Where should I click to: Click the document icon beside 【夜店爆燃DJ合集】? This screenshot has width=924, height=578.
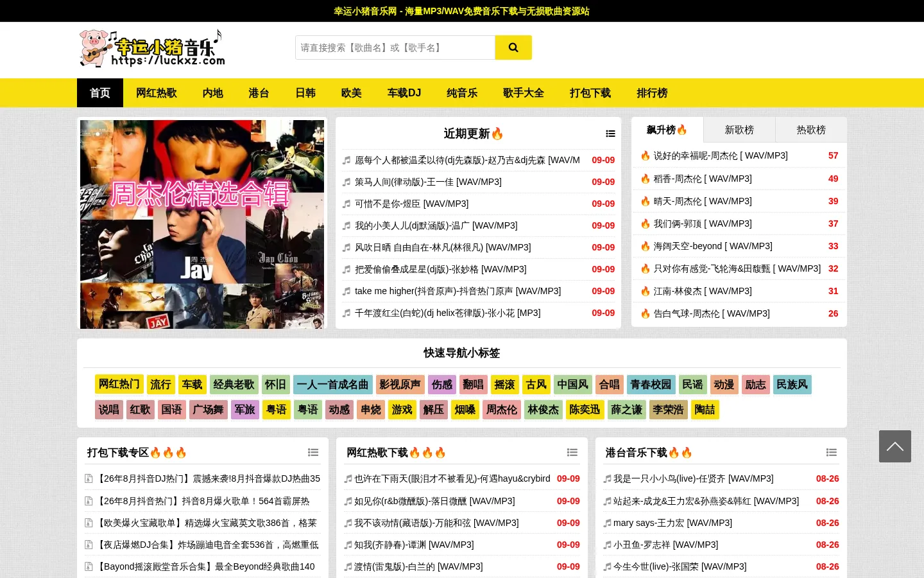(89, 545)
